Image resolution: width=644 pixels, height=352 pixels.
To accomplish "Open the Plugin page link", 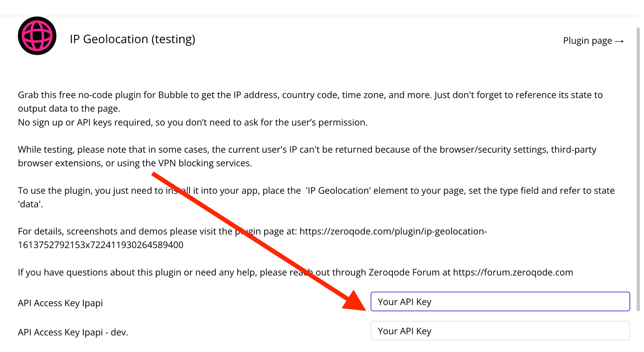I will (x=593, y=41).
